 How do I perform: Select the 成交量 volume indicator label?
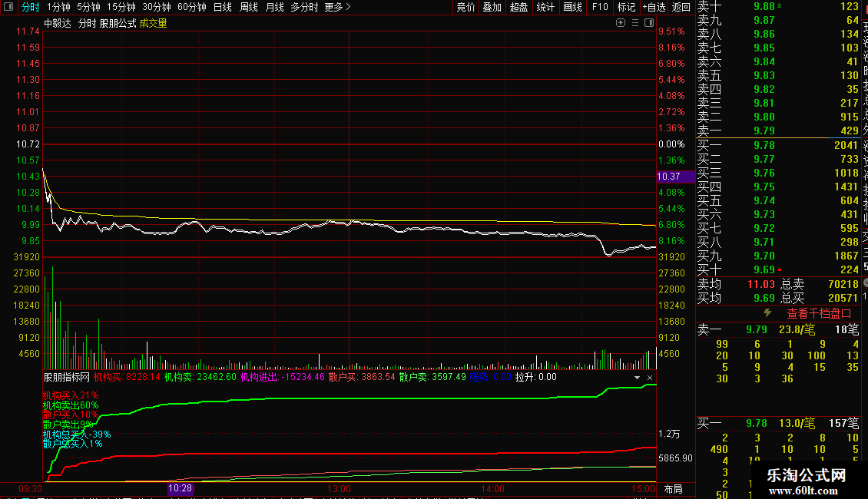pyautogui.click(x=153, y=24)
